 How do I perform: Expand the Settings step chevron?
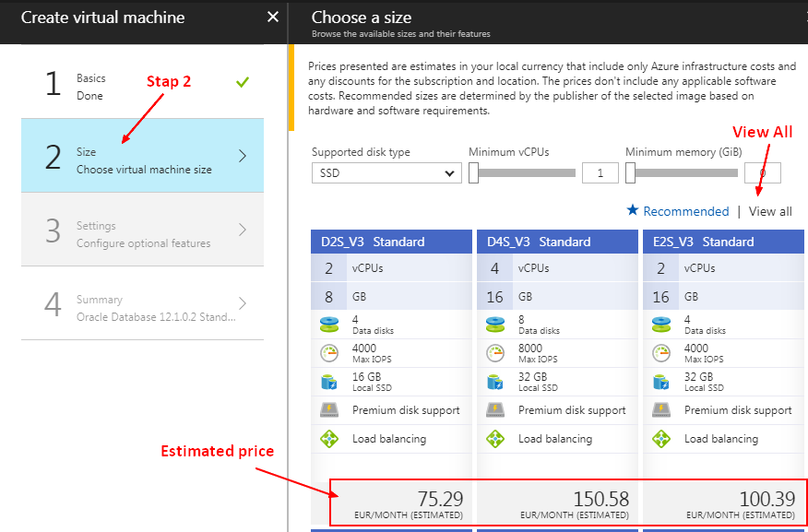click(x=243, y=230)
